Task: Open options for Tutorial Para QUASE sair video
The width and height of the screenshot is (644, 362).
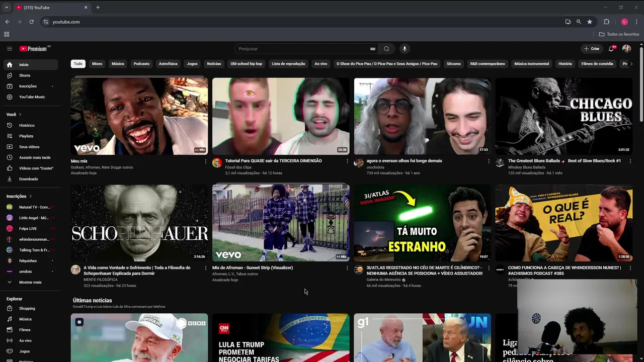Action: point(347,161)
